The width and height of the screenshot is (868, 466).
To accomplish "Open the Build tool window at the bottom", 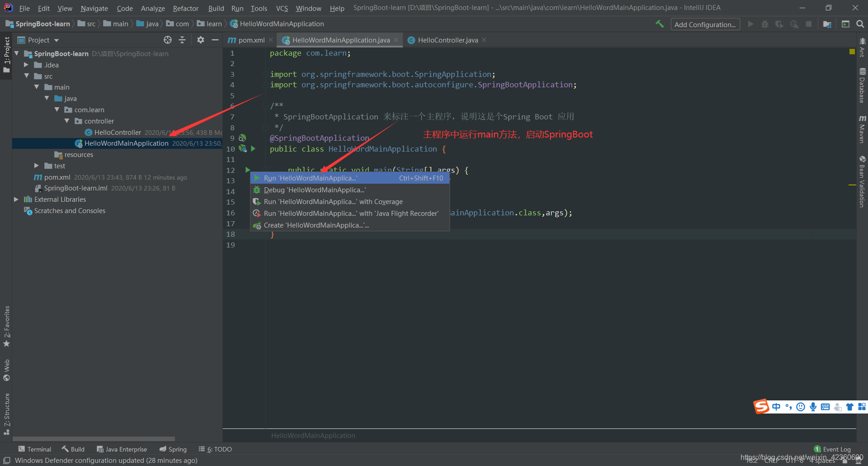I will [73, 449].
